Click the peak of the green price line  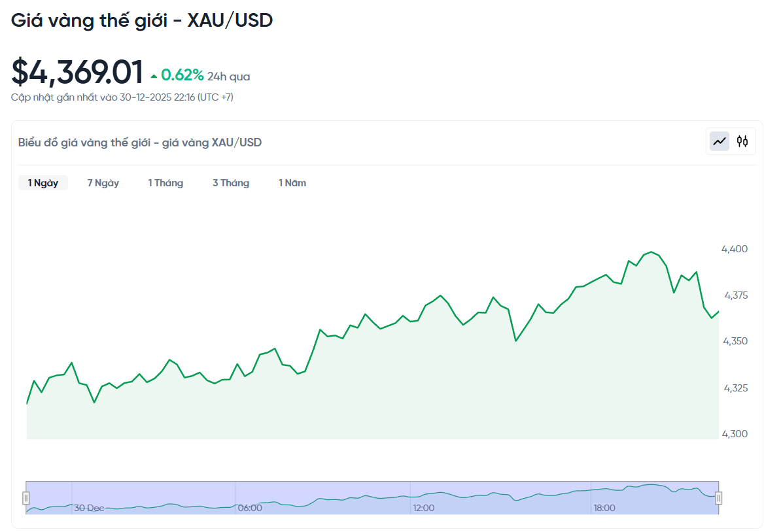(x=651, y=251)
